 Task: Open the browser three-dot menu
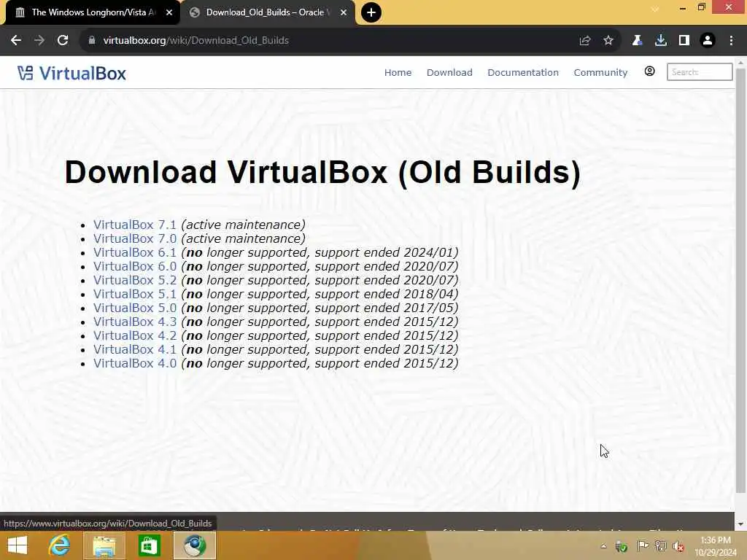(x=731, y=41)
